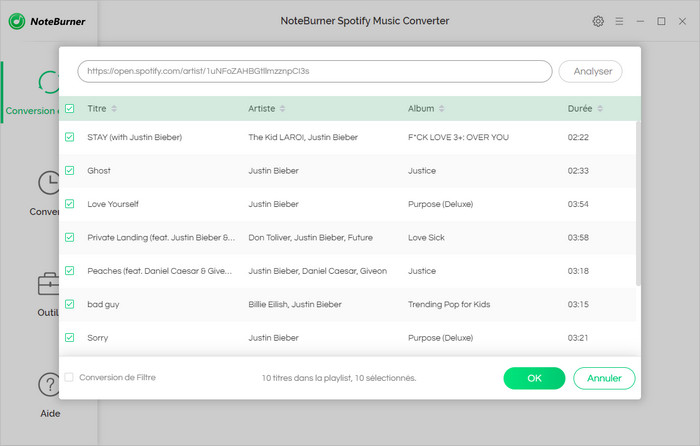Screen dimensions: 700x446
Task: Sort by Artiste column arrows
Action: (282, 108)
